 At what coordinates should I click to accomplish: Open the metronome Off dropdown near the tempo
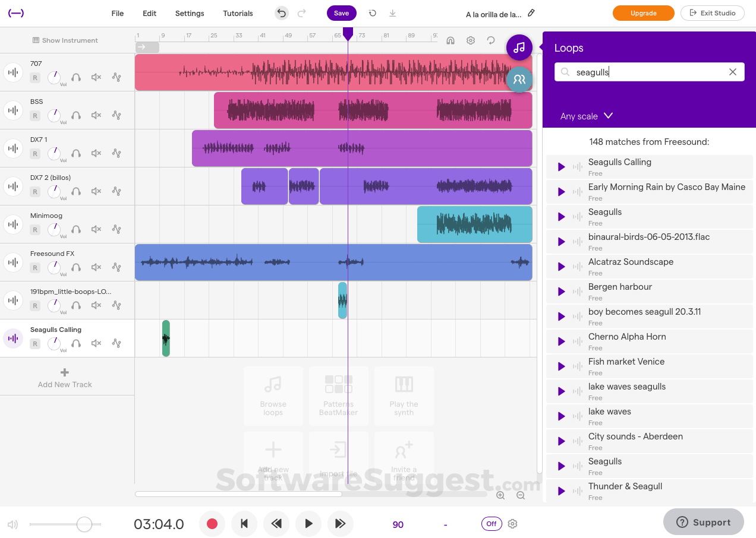[x=491, y=524]
